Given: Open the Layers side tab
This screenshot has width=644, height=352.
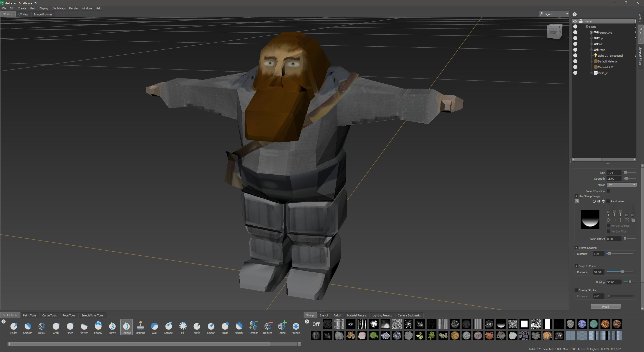Looking at the screenshot, I should click(x=640, y=18).
